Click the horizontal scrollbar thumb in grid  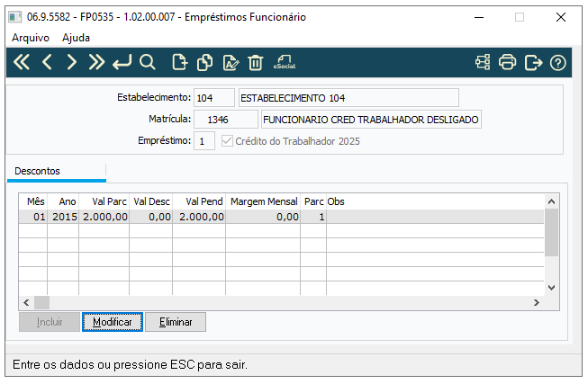(x=41, y=302)
